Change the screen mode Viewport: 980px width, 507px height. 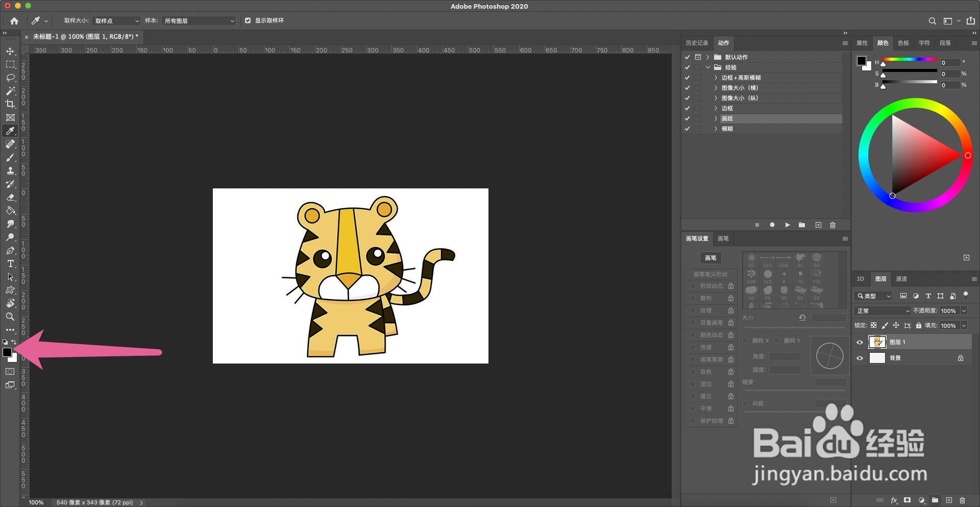coord(10,385)
